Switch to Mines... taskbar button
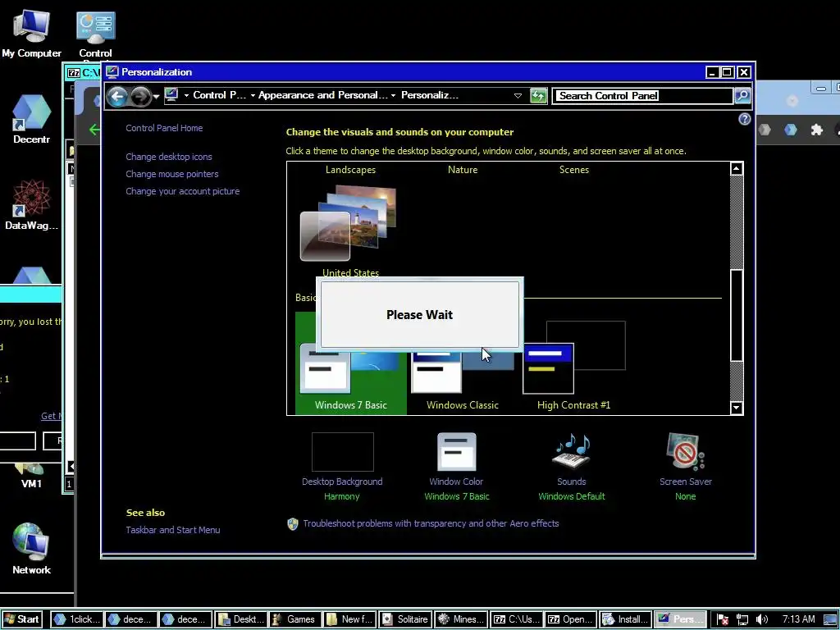 click(460, 619)
